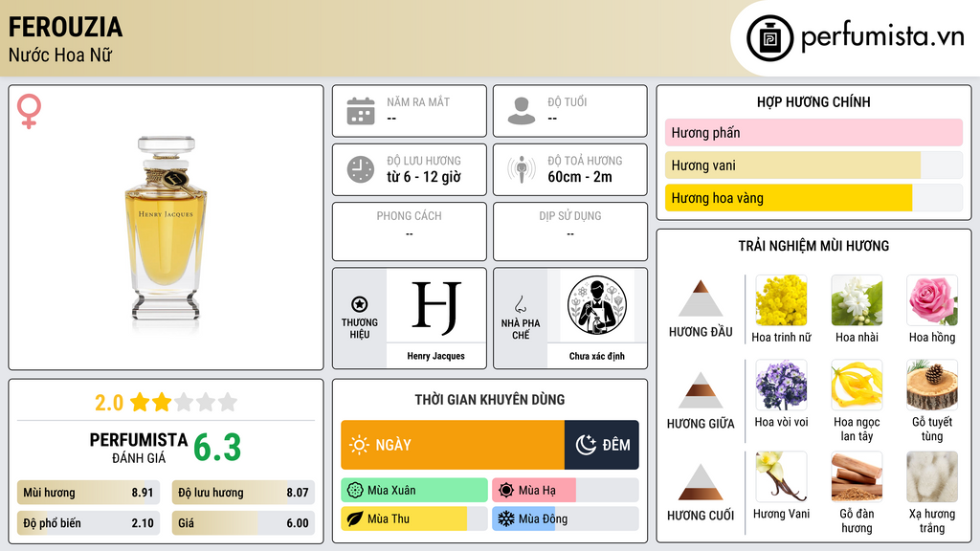Click the flower icon for Mùa Xuân
This screenshot has width=980, height=551.
[355, 490]
